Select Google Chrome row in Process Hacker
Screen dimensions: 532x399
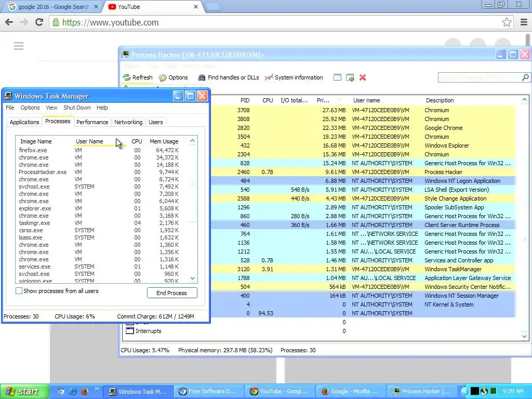(363, 128)
